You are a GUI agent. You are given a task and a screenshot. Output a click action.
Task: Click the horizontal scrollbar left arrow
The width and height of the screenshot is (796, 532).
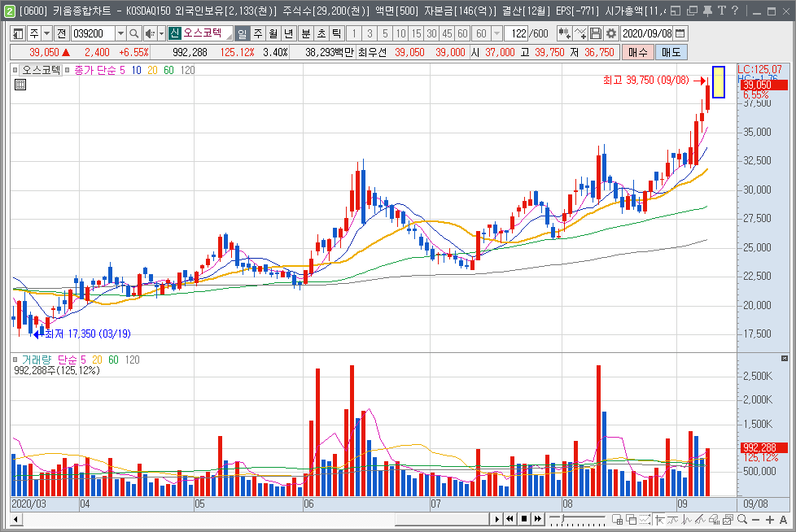pos(16,519)
